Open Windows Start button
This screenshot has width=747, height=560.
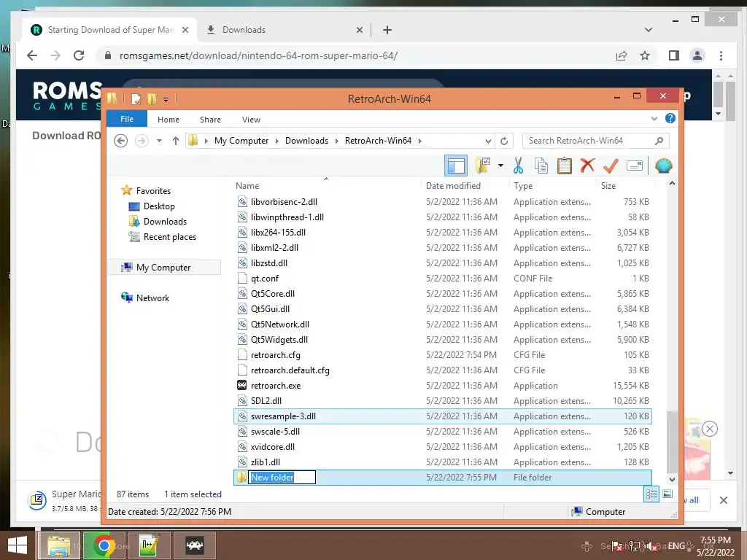click(x=18, y=545)
